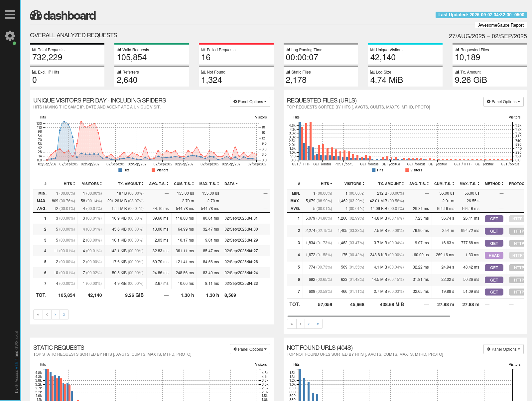The width and height of the screenshot is (532, 401).
Task: Toggle Hits legend in Unique Visitors chart
Action: [124, 170]
